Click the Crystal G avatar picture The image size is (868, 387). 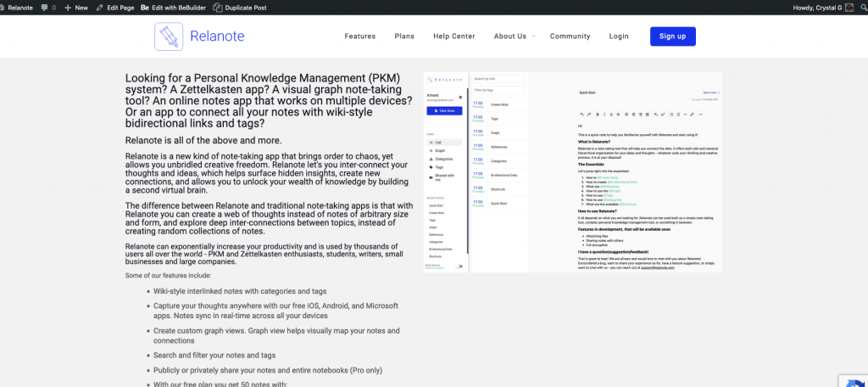click(x=849, y=8)
